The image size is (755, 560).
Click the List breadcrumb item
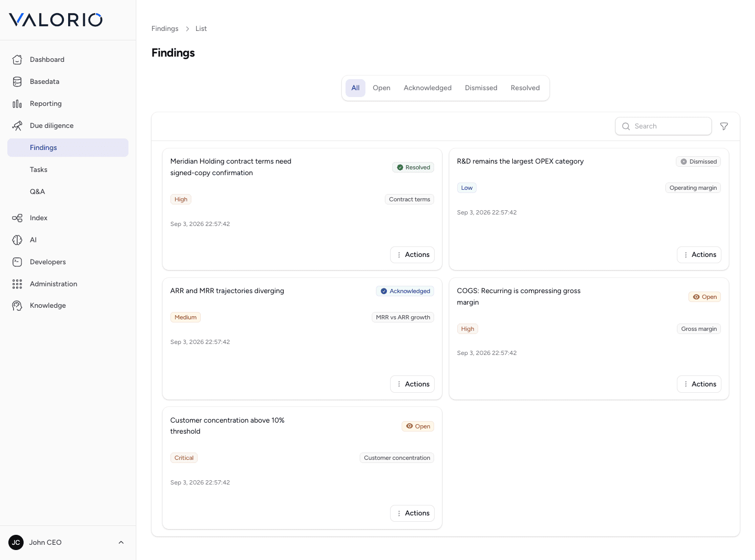coord(201,29)
